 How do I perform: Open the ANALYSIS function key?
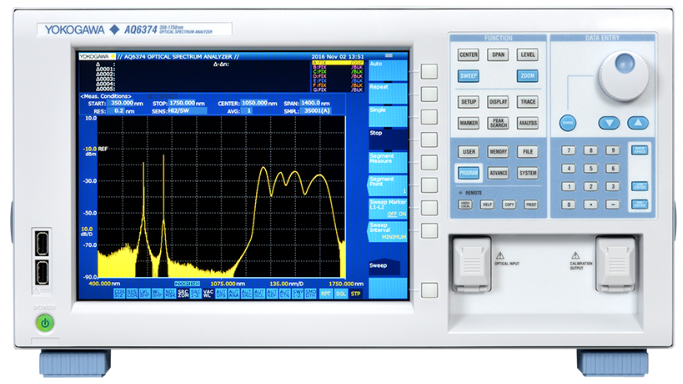pos(527,123)
